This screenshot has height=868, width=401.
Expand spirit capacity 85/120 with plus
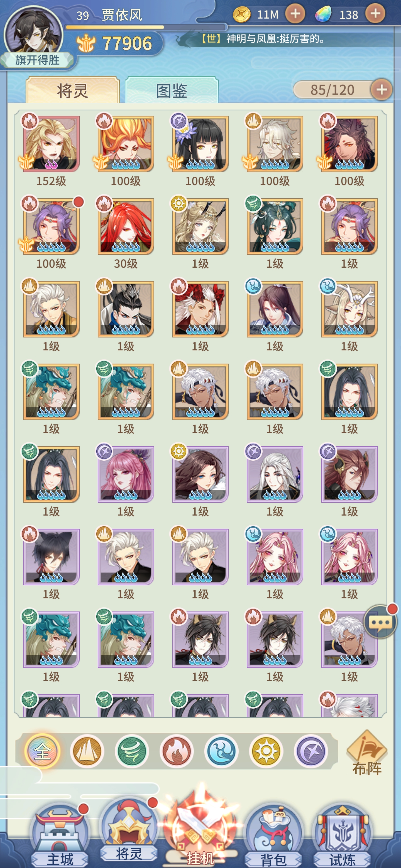coord(381,90)
